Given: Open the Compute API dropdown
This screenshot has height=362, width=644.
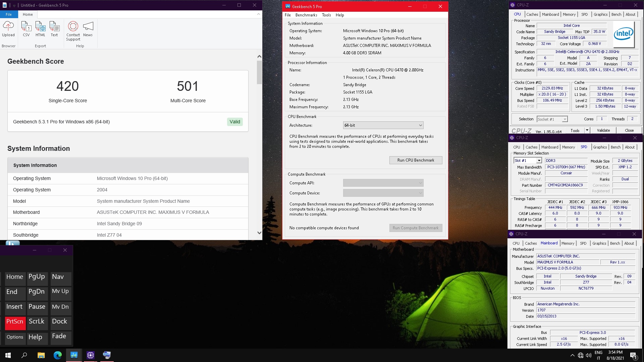Looking at the screenshot, I should 383,183.
